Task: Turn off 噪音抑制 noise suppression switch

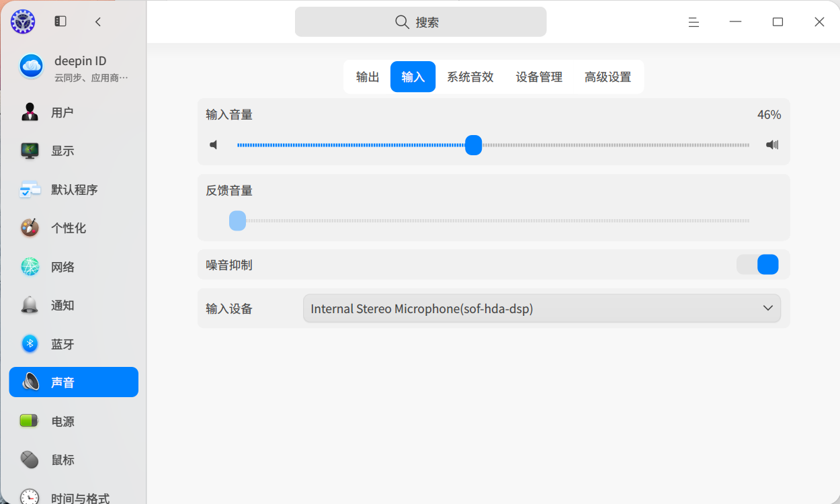Action: click(x=757, y=265)
